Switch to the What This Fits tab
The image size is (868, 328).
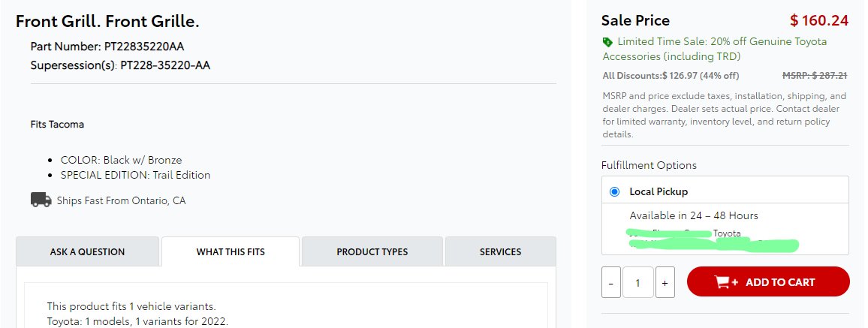click(231, 251)
